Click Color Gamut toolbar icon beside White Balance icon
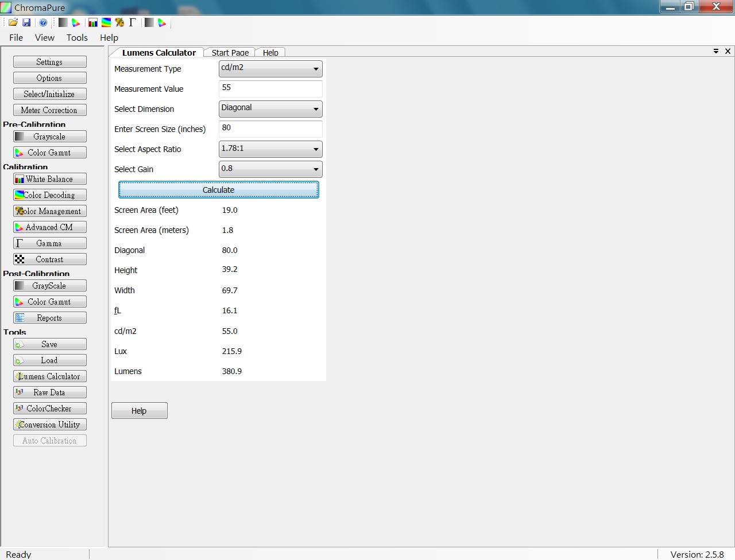 click(x=76, y=22)
